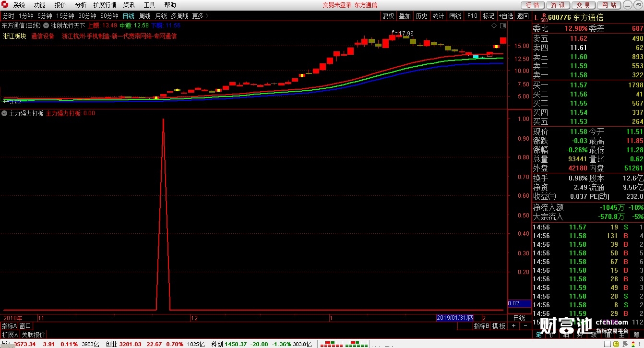Open the 报价 menu

[60, 5]
